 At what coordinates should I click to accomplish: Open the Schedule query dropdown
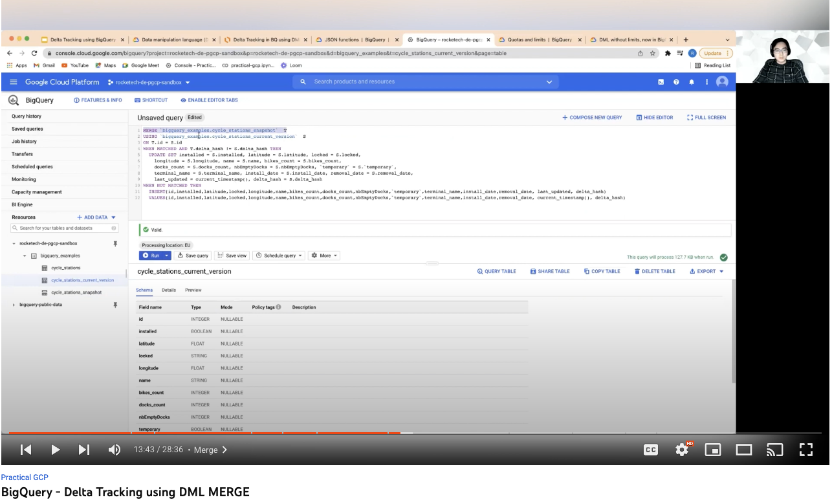(279, 256)
